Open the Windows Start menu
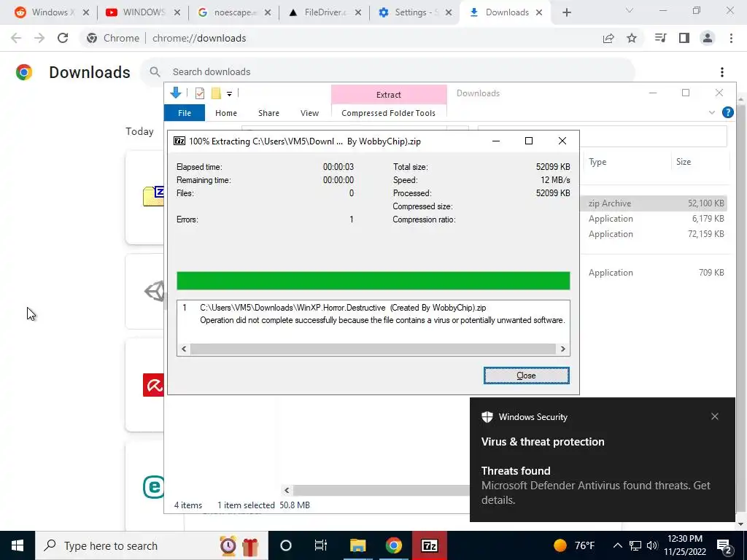 tap(18, 545)
